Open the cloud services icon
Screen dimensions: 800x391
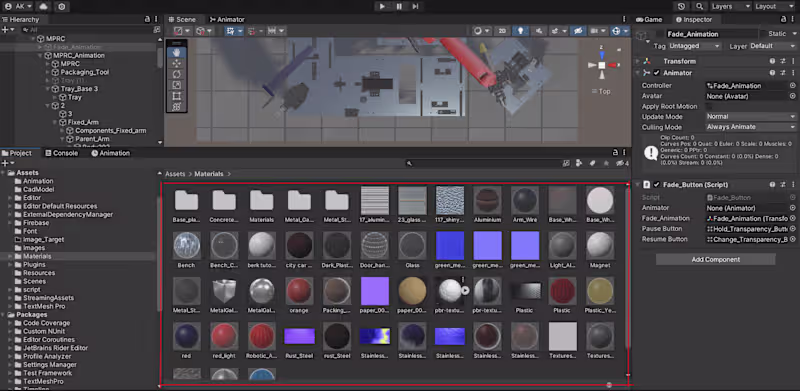coord(43,6)
